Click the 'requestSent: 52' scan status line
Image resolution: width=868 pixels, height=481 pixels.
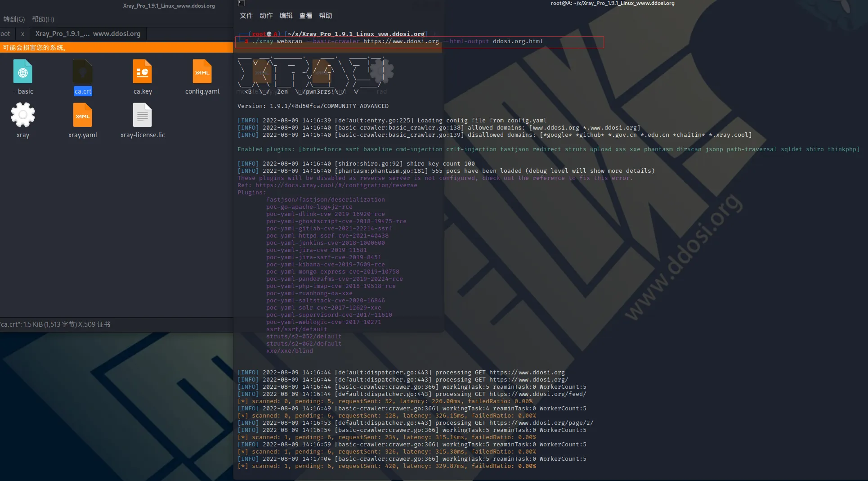[x=385, y=401]
